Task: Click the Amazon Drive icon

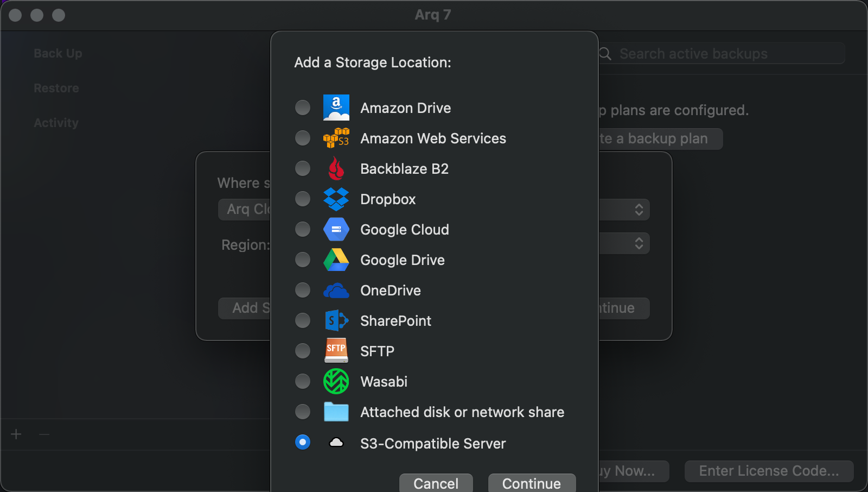Action: (x=336, y=108)
